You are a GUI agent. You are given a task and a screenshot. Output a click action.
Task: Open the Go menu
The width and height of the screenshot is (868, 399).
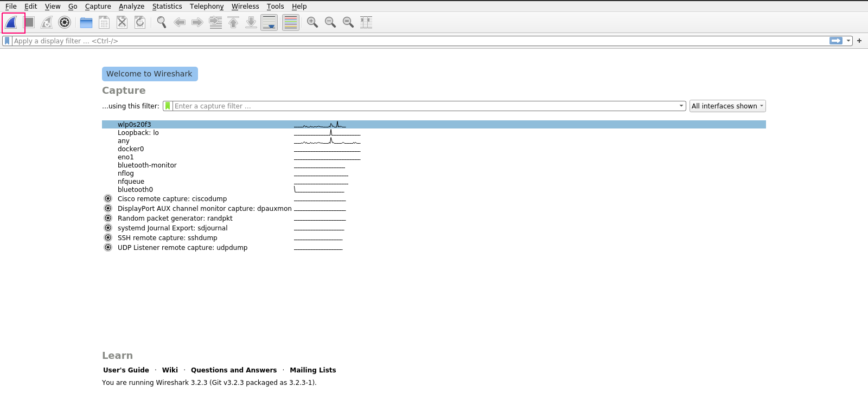[73, 7]
